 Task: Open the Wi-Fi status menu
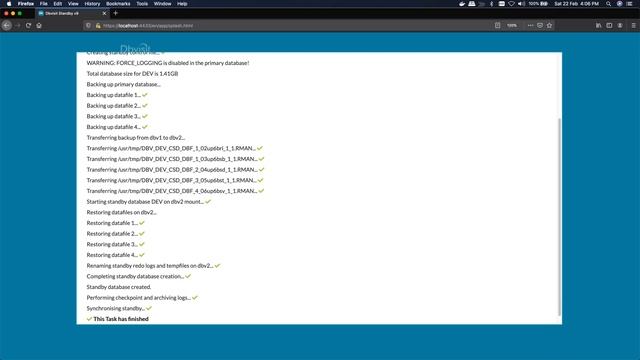(x=511, y=4)
